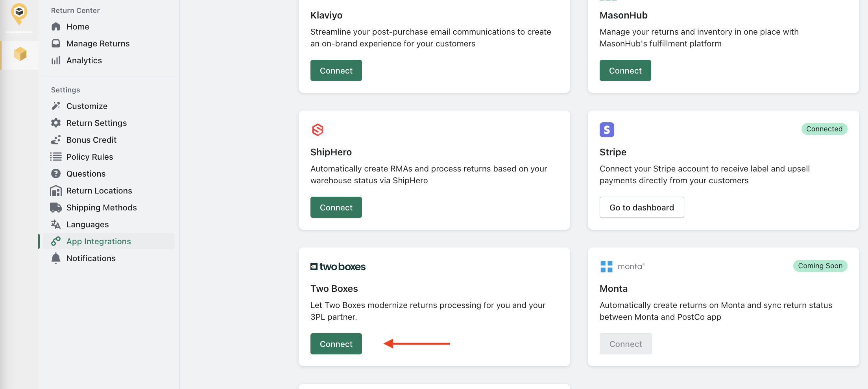868x389 pixels.
Task: Click the Notifications bell icon
Action: click(56, 258)
